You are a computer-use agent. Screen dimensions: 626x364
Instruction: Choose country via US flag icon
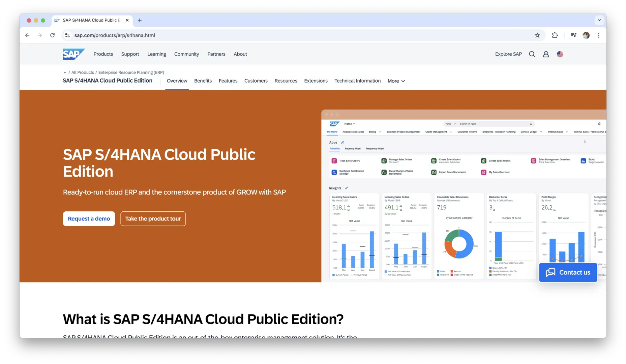[560, 54]
